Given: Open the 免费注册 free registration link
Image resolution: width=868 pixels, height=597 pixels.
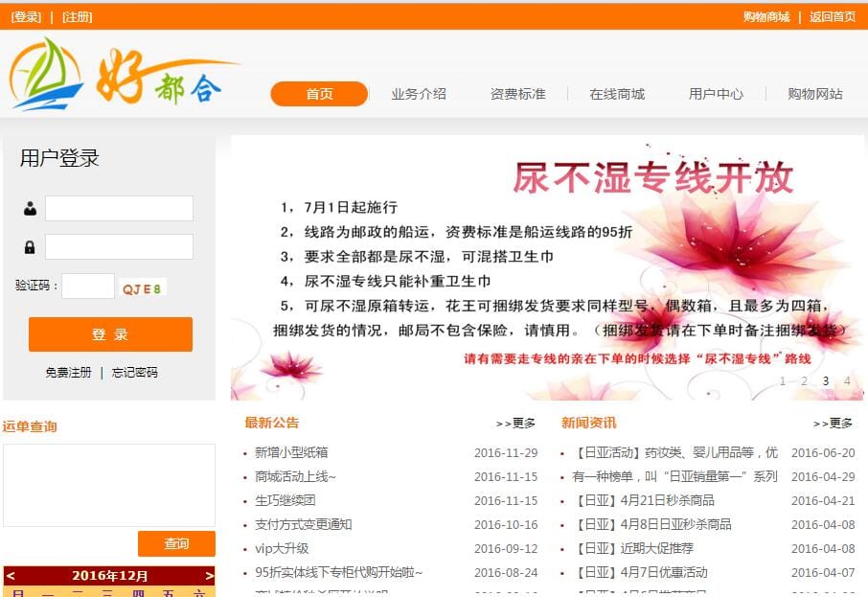Looking at the screenshot, I should [69, 373].
